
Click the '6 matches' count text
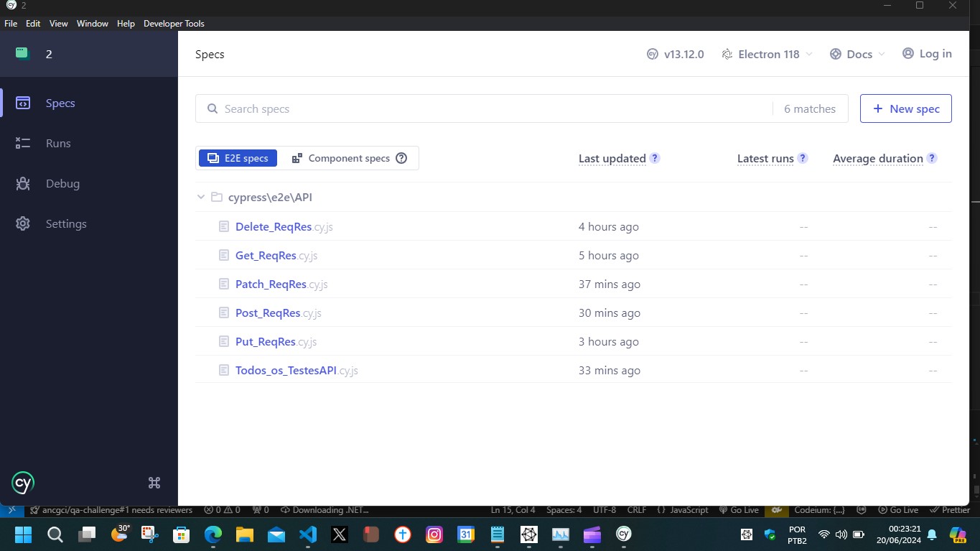(x=810, y=108)
